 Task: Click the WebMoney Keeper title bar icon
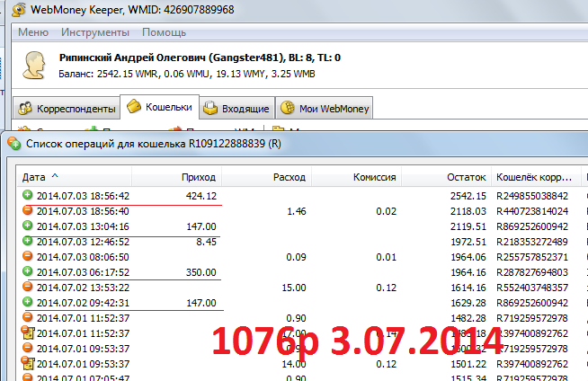coord(18,9)
